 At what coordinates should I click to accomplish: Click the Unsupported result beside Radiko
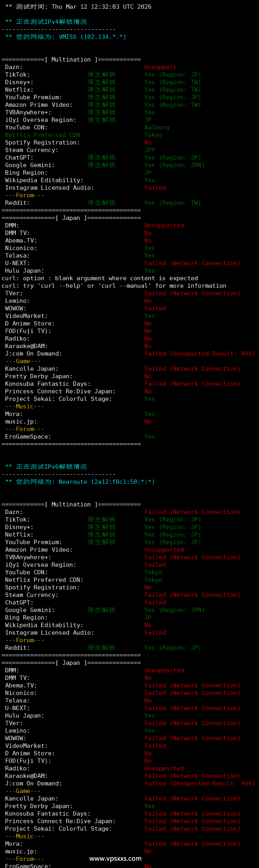(x=164, y=768)
